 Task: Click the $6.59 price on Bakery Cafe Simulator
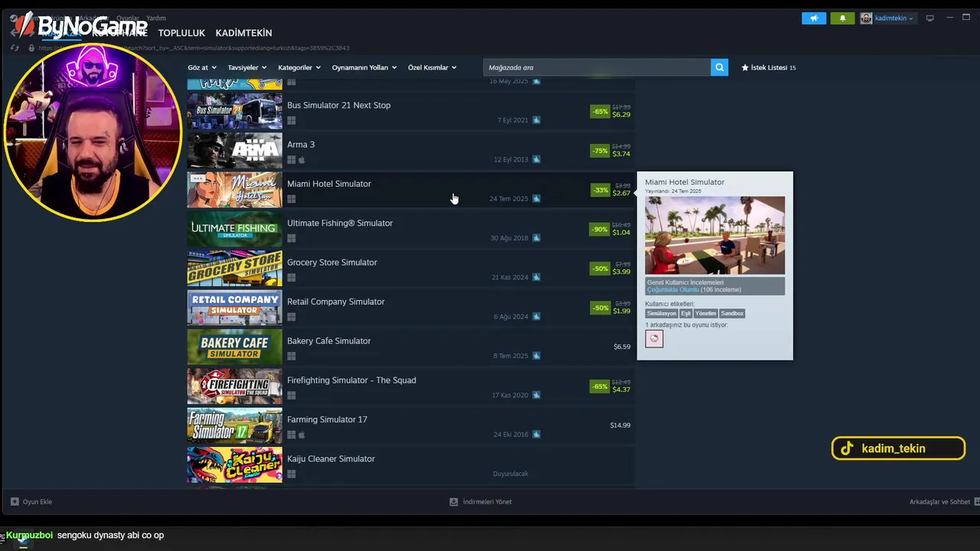coord(622,347)
